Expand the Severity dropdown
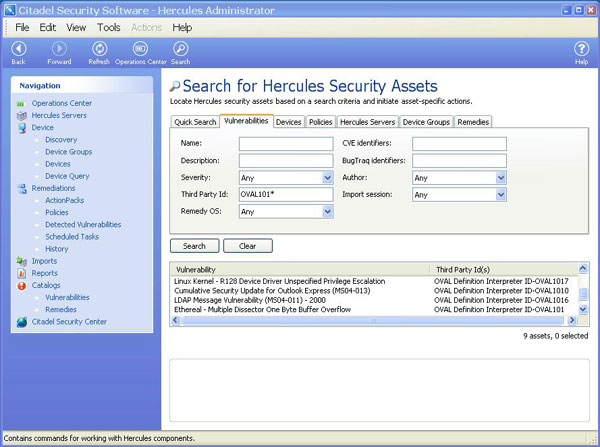 (327, 178)
